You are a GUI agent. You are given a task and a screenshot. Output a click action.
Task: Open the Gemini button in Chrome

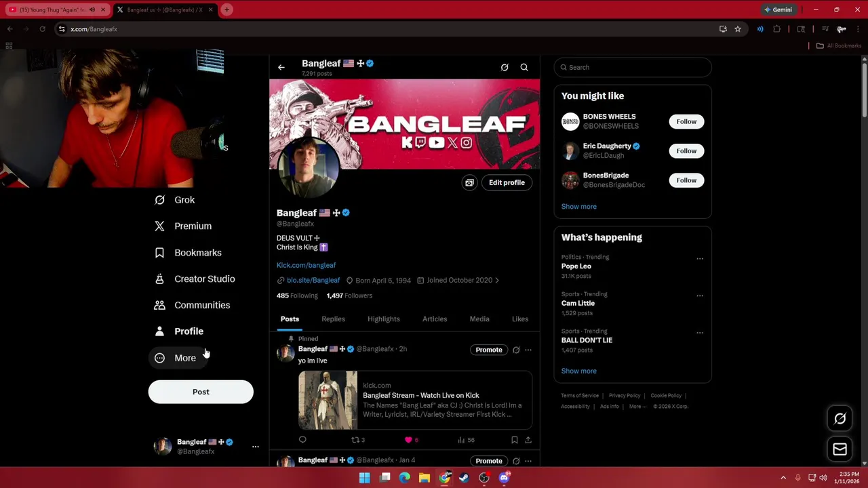[x=778, y=10]
